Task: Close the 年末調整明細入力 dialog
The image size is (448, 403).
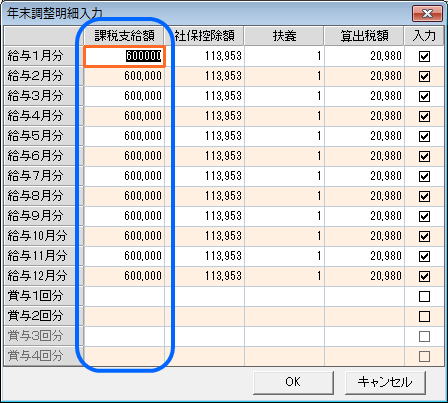Action: 427,14
